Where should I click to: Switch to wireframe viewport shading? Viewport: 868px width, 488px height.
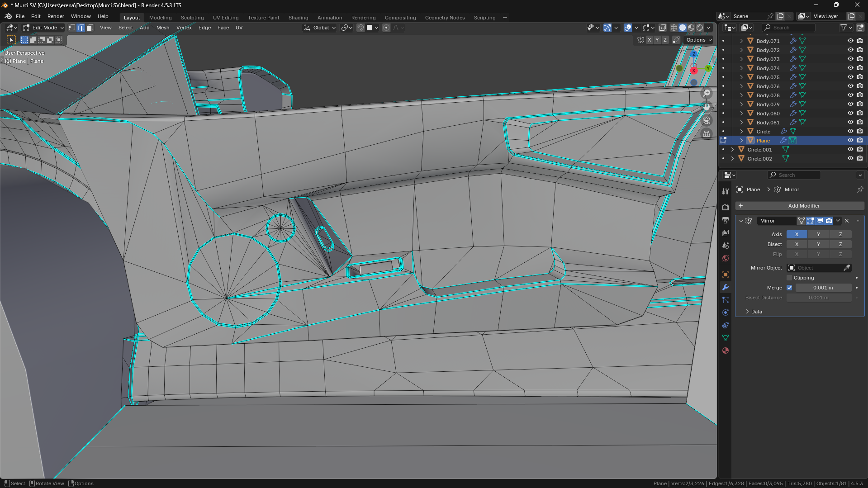[x=674, y=28]
